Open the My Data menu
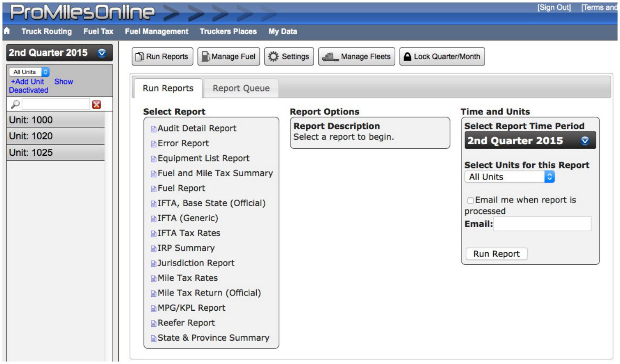 pyautogui.click(x=283, y=31)
